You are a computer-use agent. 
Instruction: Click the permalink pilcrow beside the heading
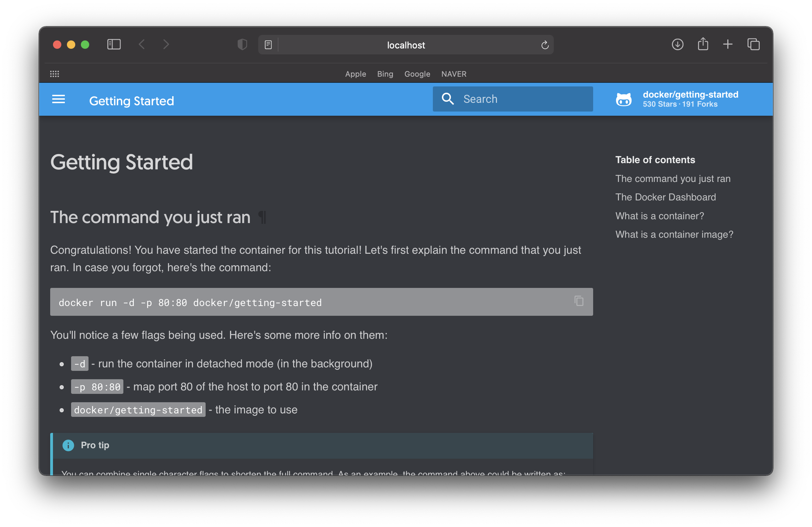(262, 217)
